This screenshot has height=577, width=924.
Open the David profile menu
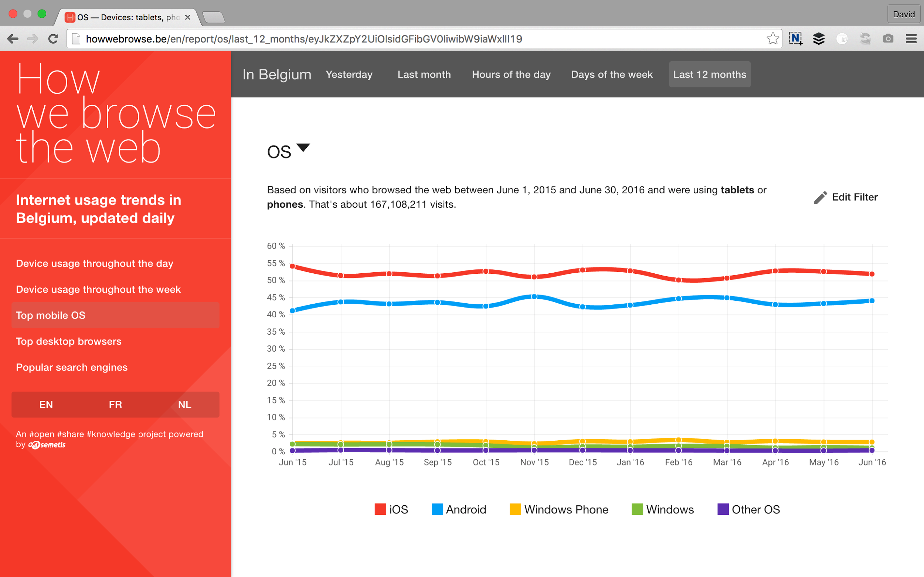tap(903, 14)
